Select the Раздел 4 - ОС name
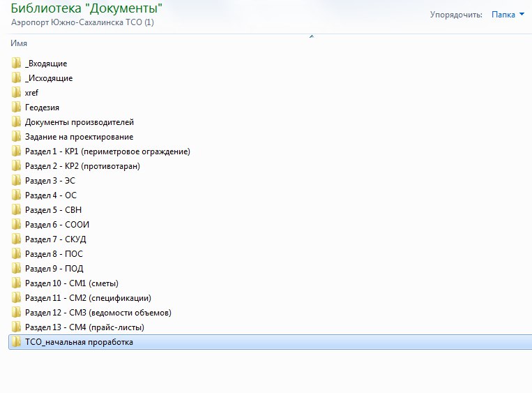This screenshot has height=393, width=532. [51, 195]
